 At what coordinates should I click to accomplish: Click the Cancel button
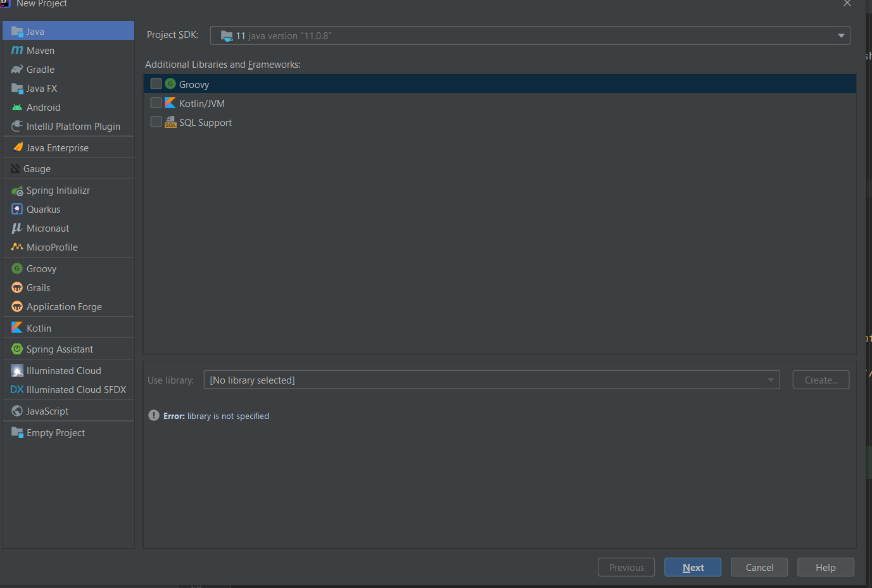coord(759,567)
